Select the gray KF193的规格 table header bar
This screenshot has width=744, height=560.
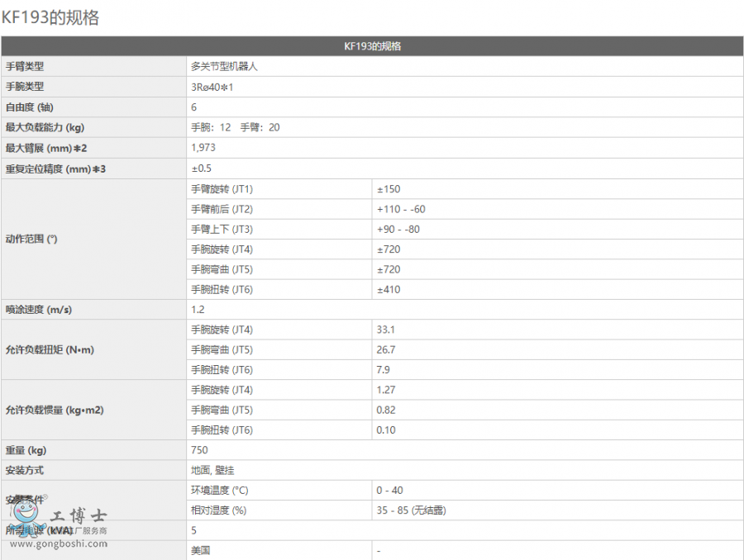(372, 46)
